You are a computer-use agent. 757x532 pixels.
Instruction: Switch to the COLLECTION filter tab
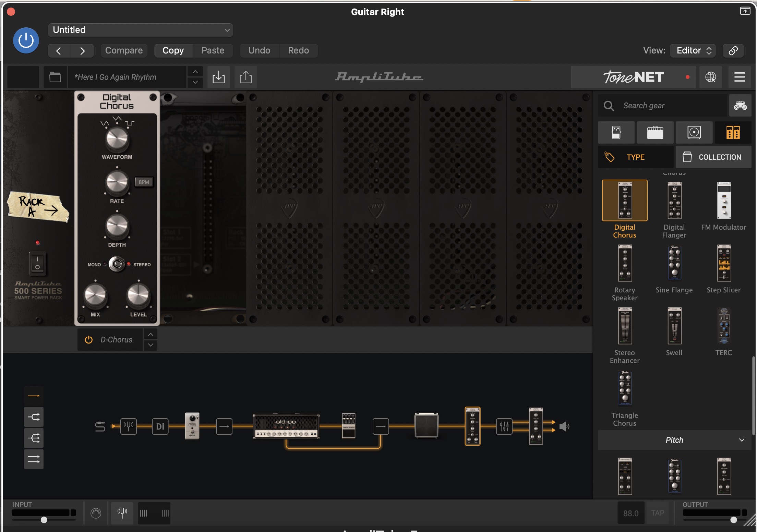tap(713, 157)
